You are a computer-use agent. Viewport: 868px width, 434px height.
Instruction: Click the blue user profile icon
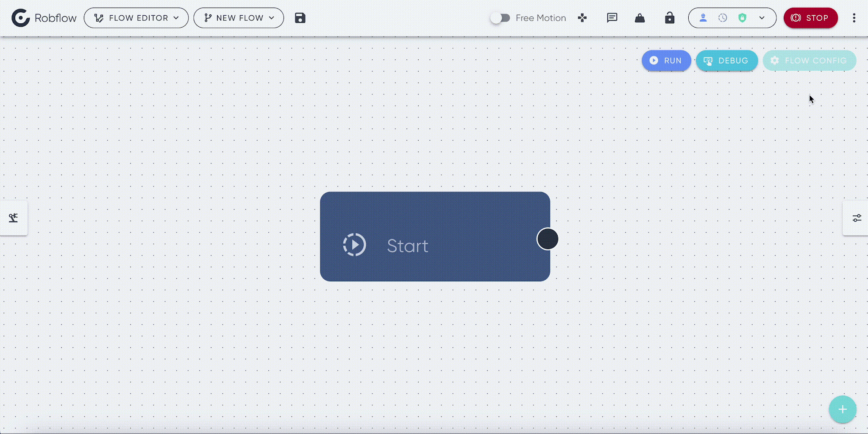point(703,18)
